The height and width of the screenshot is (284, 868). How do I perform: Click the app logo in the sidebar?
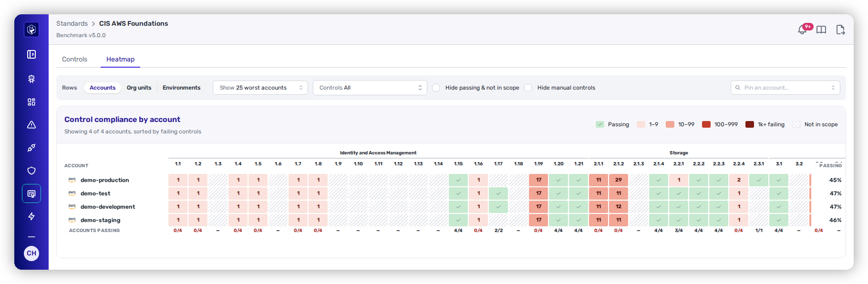point(31,30)
